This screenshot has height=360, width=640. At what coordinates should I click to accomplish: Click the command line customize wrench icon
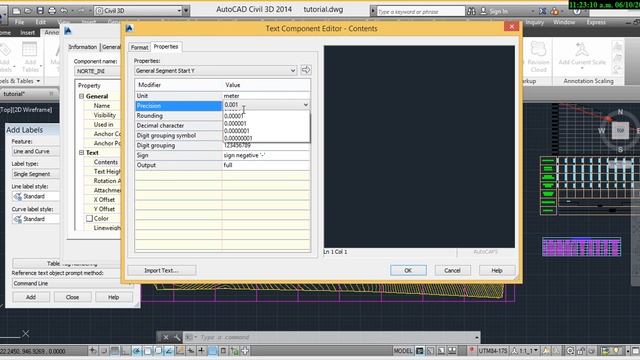pyautogui.click(x=177, y=338)
